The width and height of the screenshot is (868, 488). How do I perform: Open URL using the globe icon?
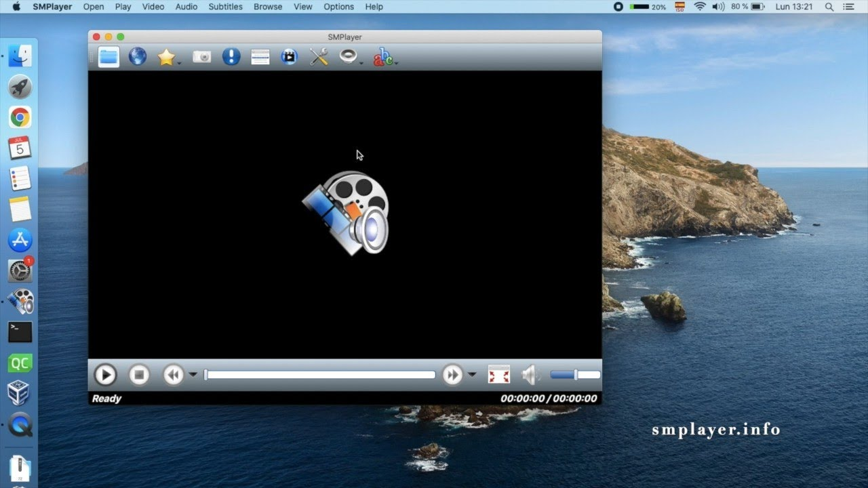(x=138, y=56)
